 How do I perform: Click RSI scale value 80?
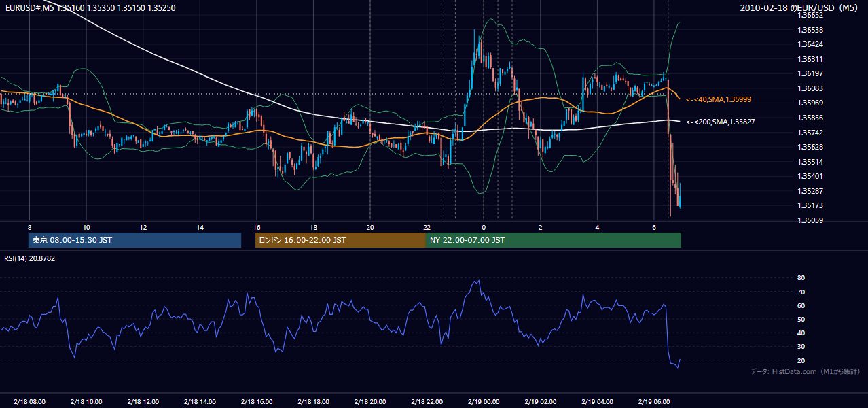tap(801, 278)
